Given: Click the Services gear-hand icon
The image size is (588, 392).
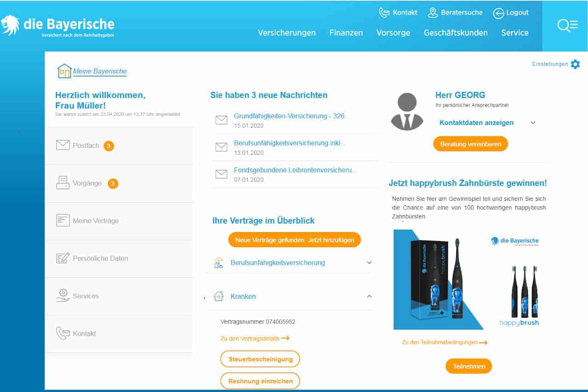Looking at the screenshot, I should click(x=63, y=295).
